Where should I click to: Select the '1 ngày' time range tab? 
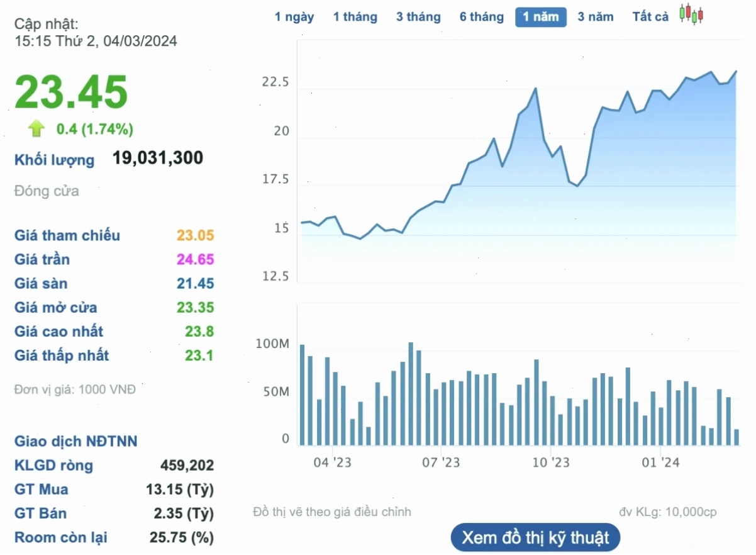[x=294, y=17]
